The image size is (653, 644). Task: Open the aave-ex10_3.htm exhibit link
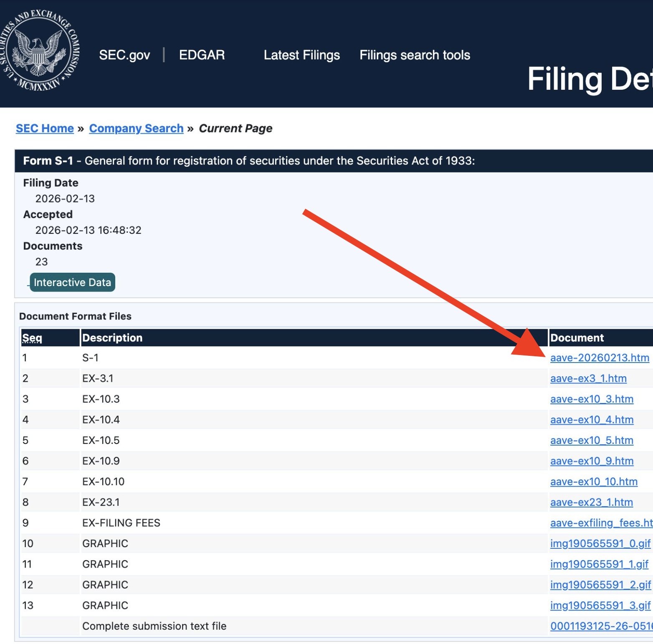tap(592, 399)
